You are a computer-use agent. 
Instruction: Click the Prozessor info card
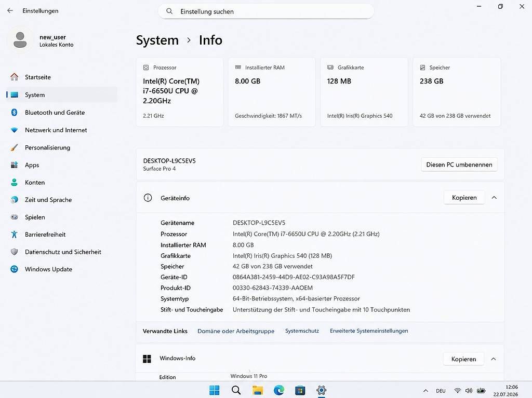180,92
